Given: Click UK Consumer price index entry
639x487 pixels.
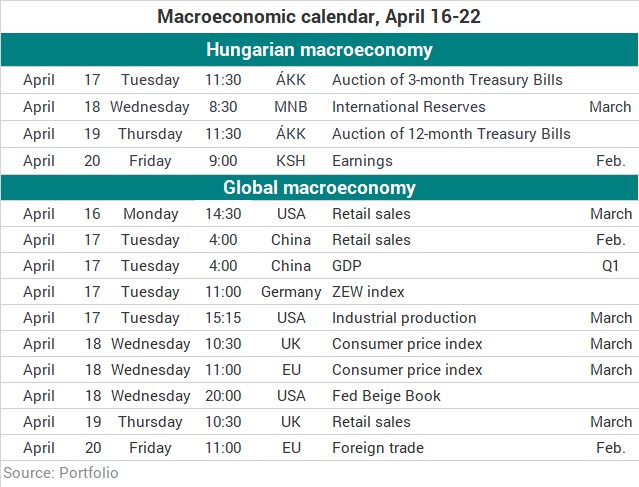Looking at the screenshot, I should 407,344.
